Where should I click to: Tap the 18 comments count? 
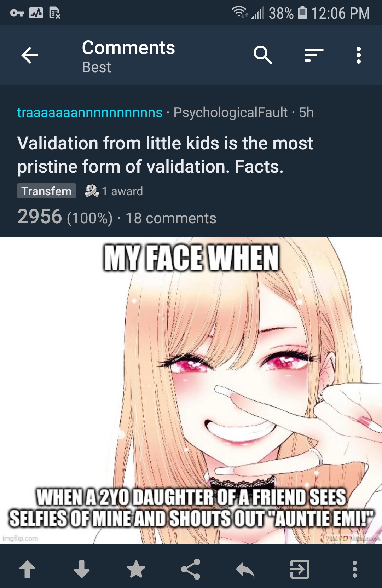[171, 218]
